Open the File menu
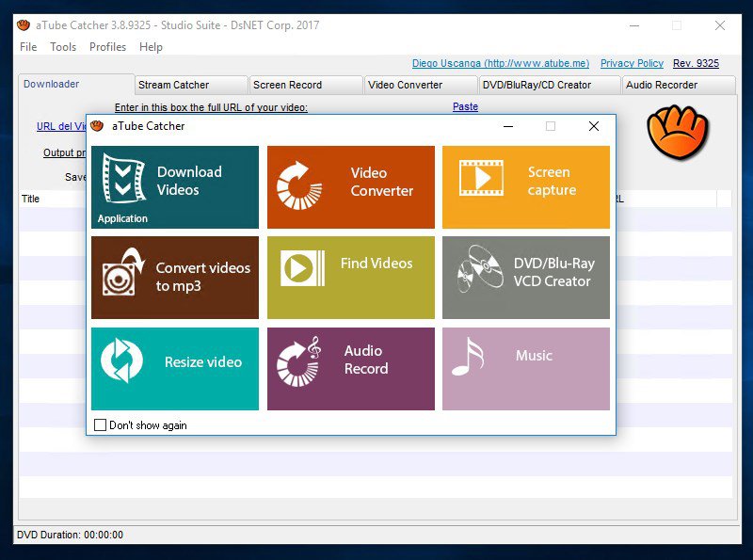753x560 pixels. pyautogui.click(x=28, y=47)
